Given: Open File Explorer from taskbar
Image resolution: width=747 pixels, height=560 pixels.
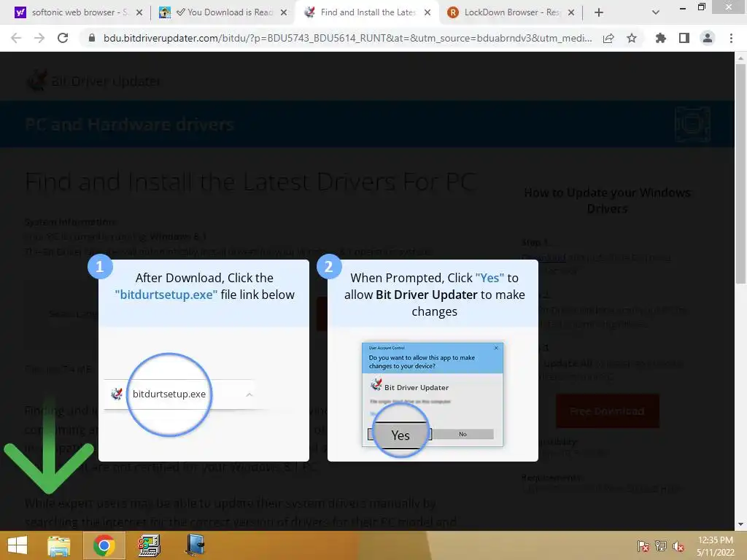Looking at the screenshot, I should pyautogui.click(x=59, y=545).
